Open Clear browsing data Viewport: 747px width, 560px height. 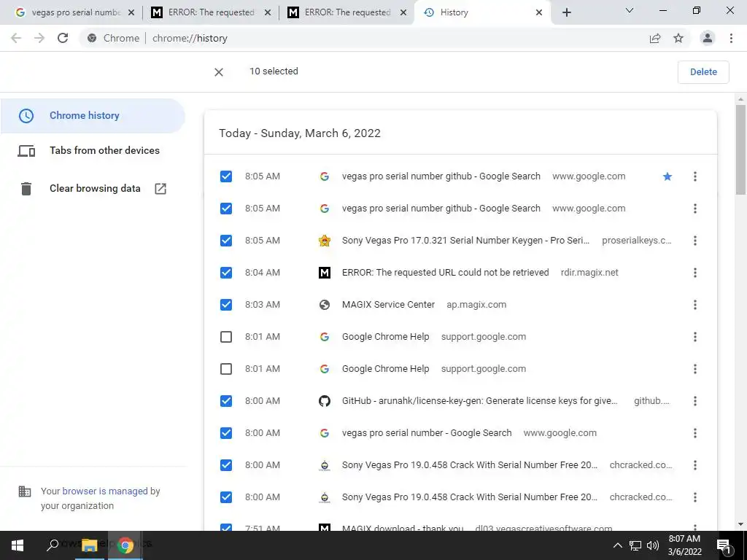click(93, 189)
